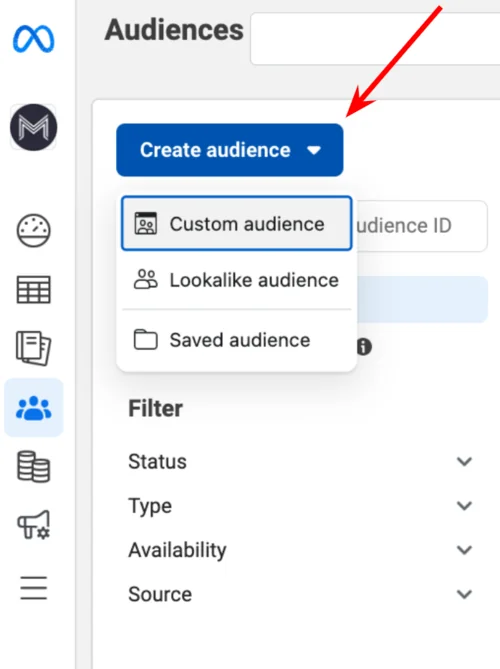Choose Saved audience from the menu
Image resolution: width=500 pixels, height=669 pixels.
[x=237, y=340]
